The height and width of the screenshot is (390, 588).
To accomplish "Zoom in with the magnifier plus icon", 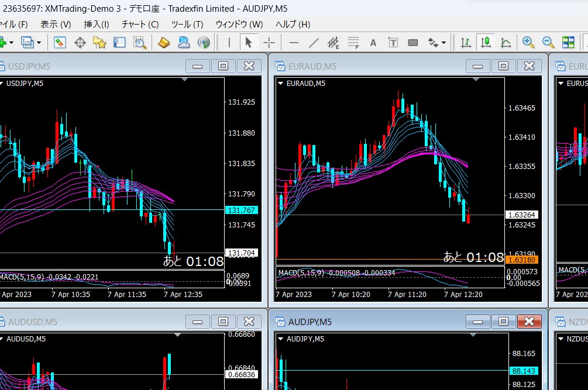I will tap(528, 42).
